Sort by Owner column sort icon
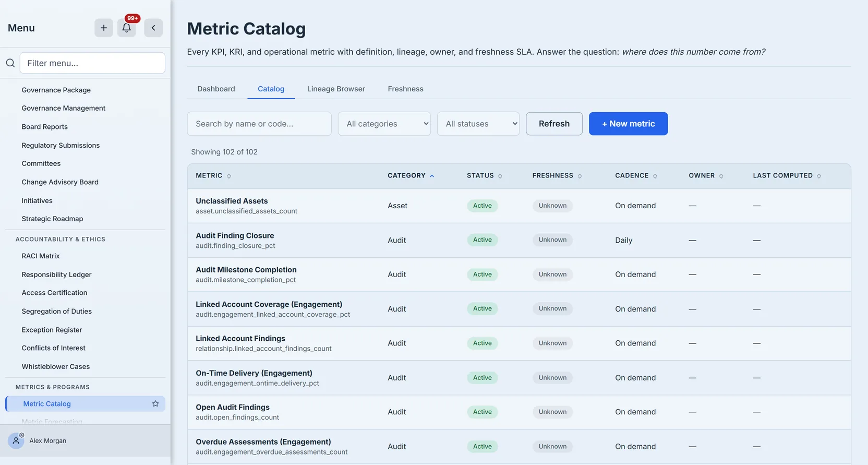The width and height of the screenshot is (868, 465). 721,176
